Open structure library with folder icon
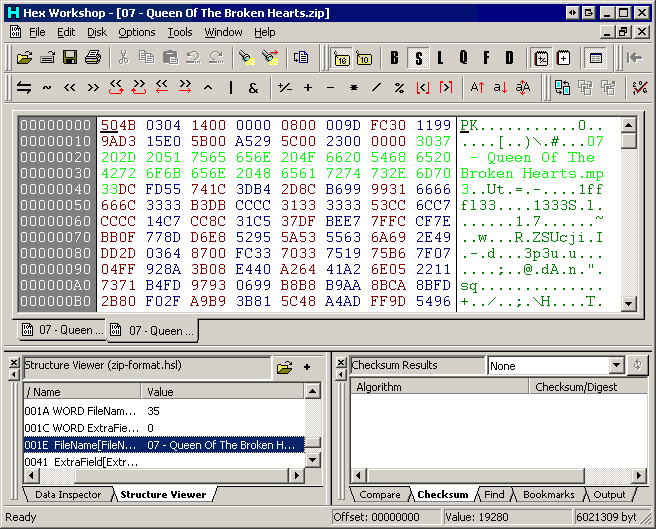The image size is (656, 529). point(284,367)
